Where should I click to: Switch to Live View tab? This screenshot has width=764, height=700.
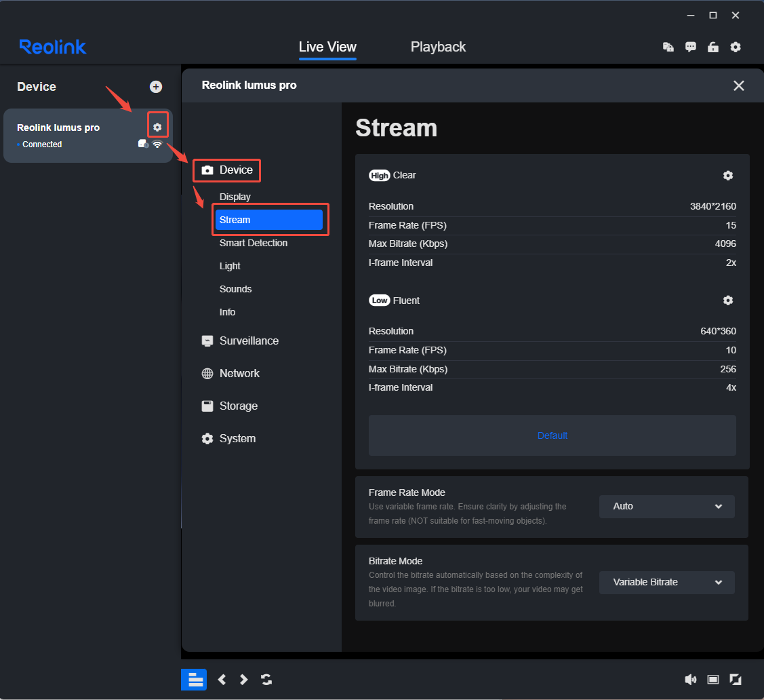pyautogui.click(x=327, y=47)
